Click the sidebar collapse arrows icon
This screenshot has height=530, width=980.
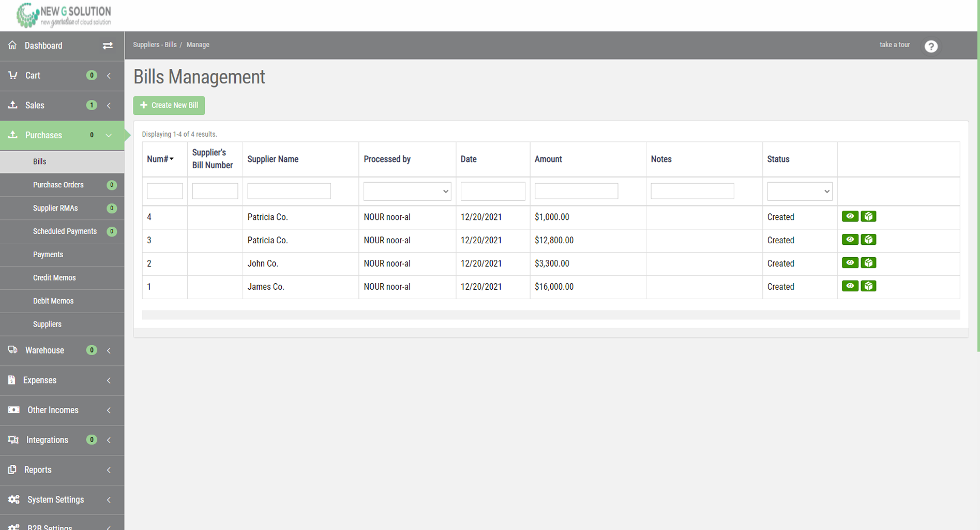(x=108, y=46)
